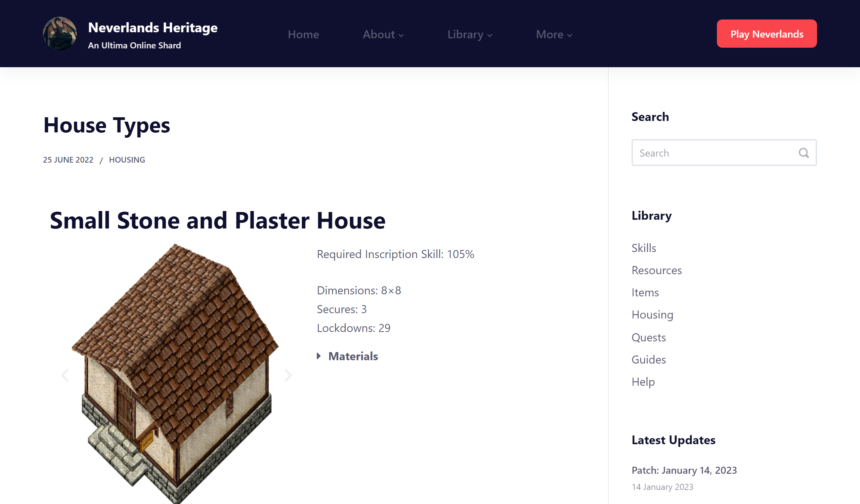Viewport: 860px width, 504px height.
Task: Go to previous house image arrow
Action: (x=65, y=375)
